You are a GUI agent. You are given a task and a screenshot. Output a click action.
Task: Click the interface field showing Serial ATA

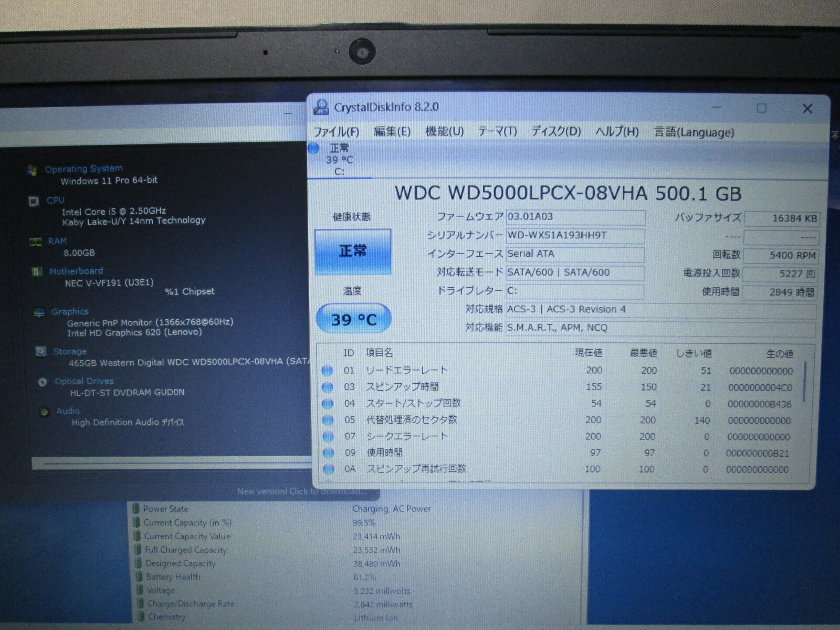(575, 254)
